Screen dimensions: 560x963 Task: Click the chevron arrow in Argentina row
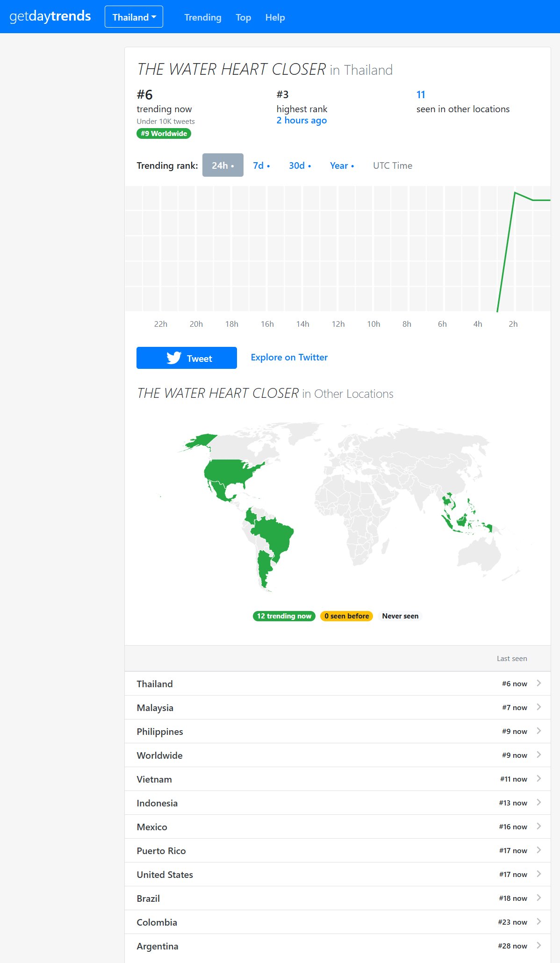pyautogui.click(x=538, y=946)
